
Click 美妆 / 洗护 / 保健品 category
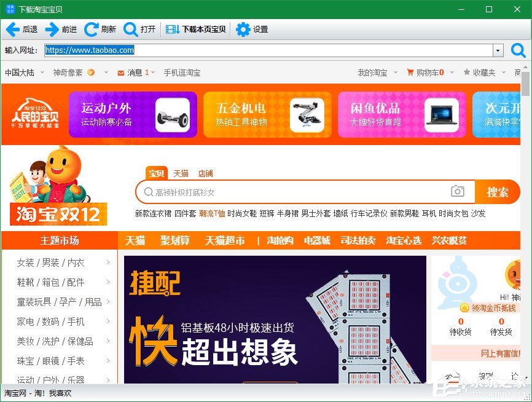click(55, 341)
